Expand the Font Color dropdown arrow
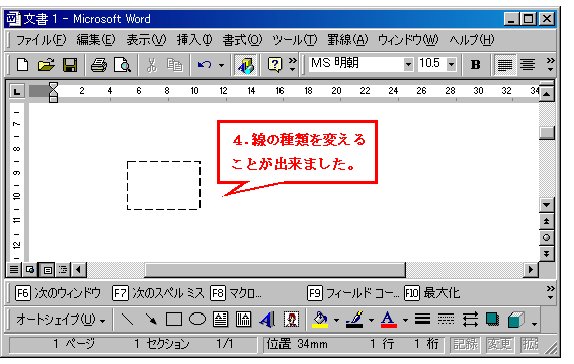 click(x=405, y=320)
